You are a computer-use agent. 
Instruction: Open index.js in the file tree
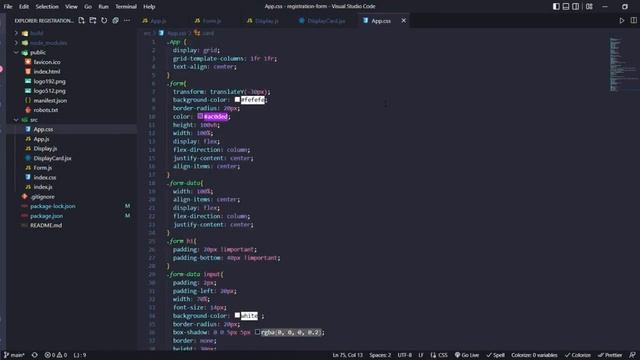(x=43, y=187)
